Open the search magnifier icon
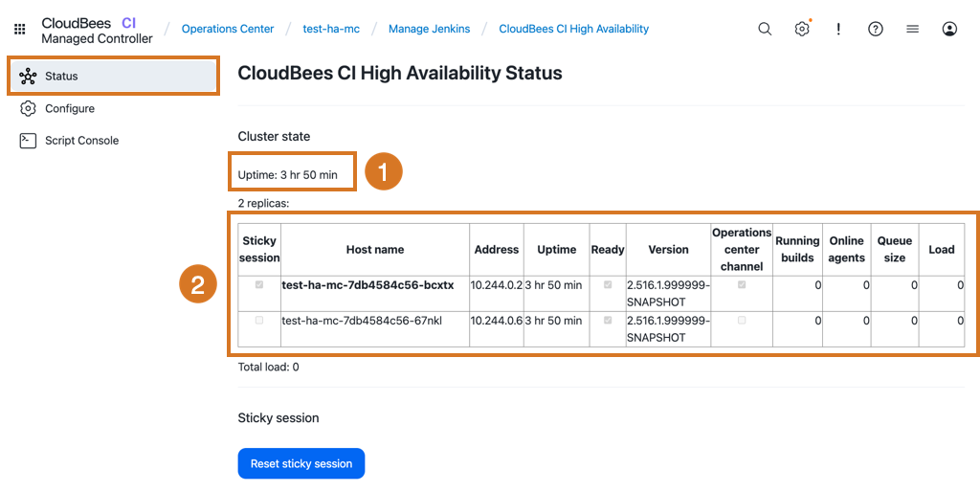 tap(765, 29)
